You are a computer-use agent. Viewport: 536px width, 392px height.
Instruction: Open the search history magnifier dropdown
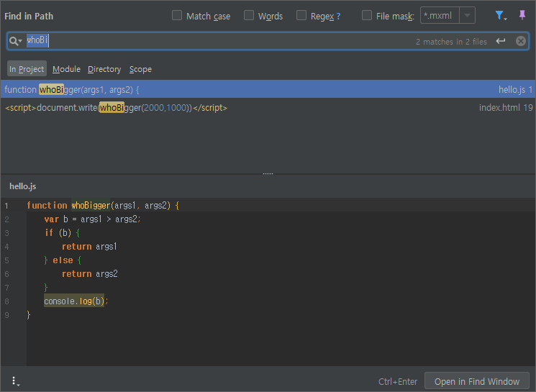click(15, 41)
